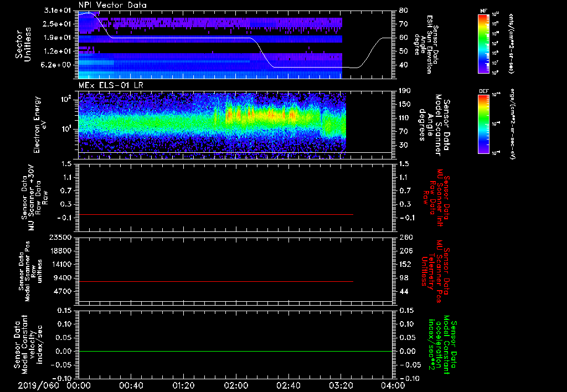Select the "3.1e+01" sector tick value
Image resolution: width=567 pixels, height=392 pixels.
57,11
